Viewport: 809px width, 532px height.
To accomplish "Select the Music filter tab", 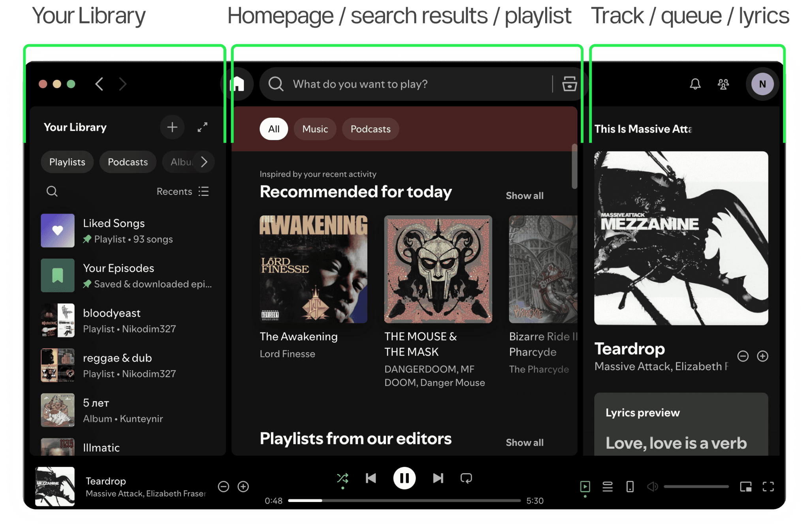I will pos(315,129).
